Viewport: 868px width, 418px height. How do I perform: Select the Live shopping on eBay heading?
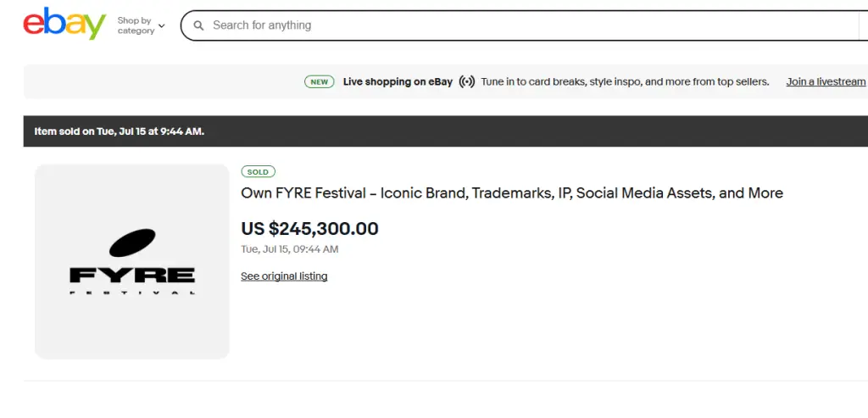point(398,82)
